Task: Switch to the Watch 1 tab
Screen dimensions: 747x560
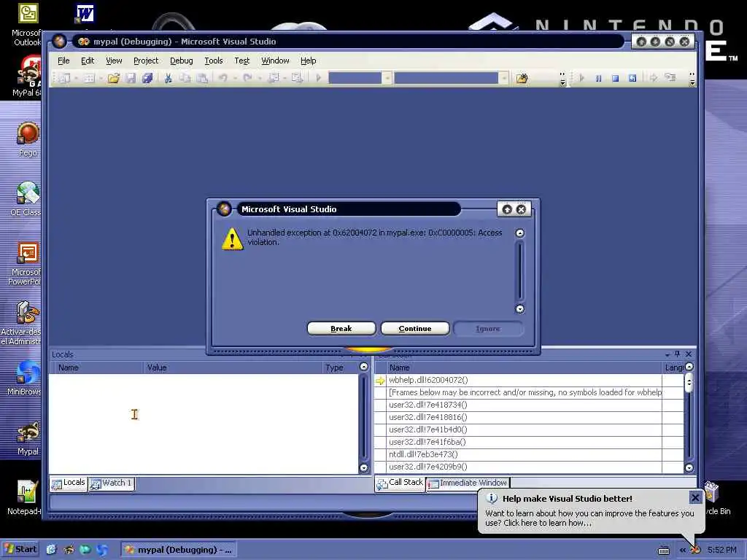Action: tap(111, 483)
